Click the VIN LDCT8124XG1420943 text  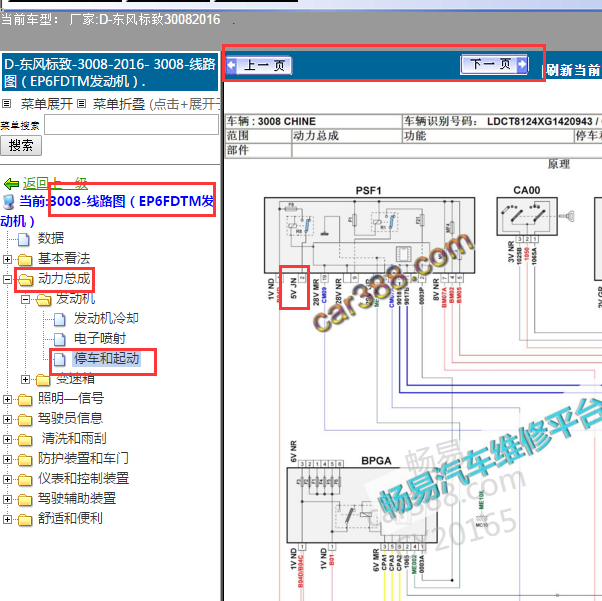539,121
